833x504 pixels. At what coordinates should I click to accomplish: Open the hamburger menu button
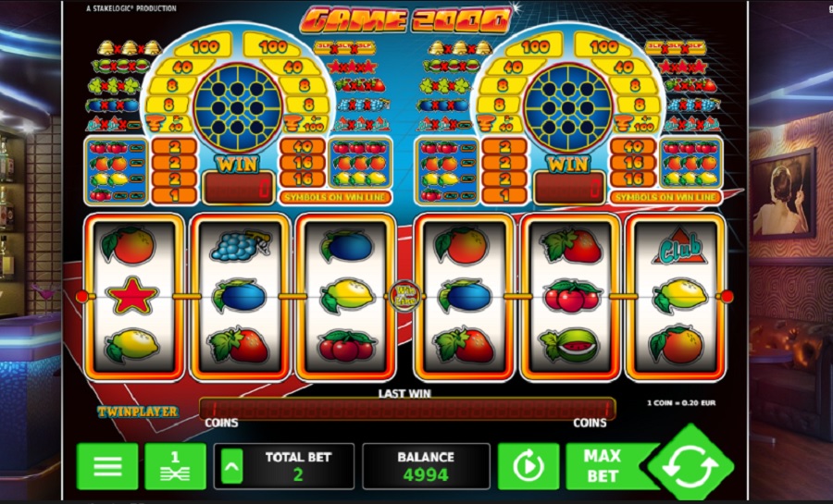click(x=107, y=466)
